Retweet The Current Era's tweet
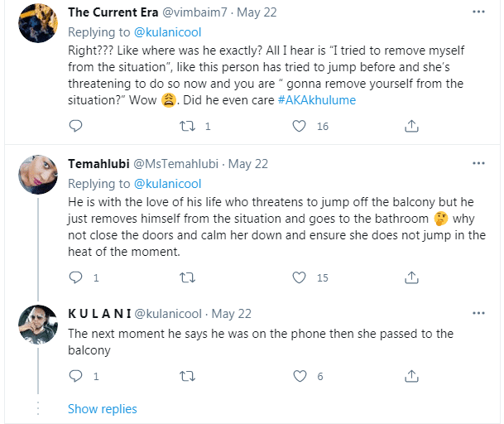 tap(188, 127)
